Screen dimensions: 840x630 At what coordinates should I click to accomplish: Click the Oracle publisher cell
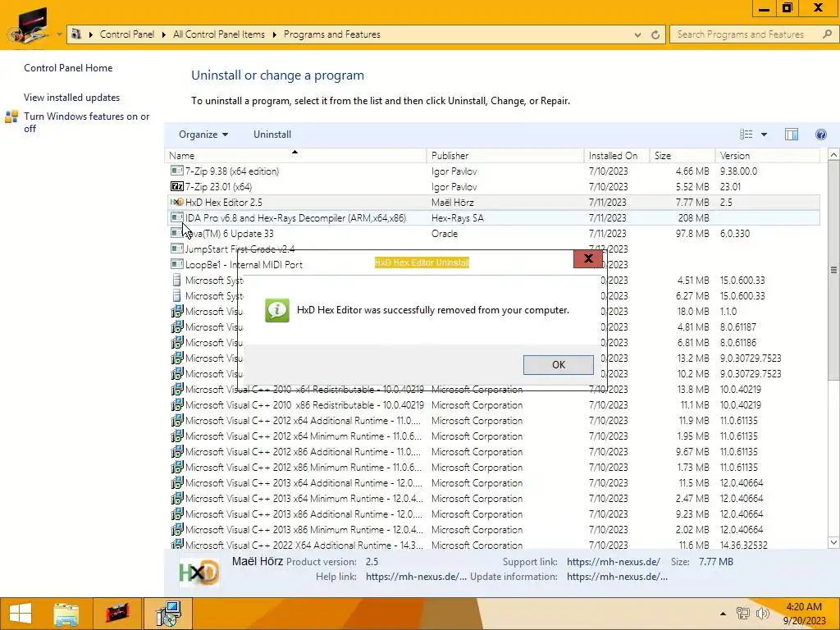[445, 234]
